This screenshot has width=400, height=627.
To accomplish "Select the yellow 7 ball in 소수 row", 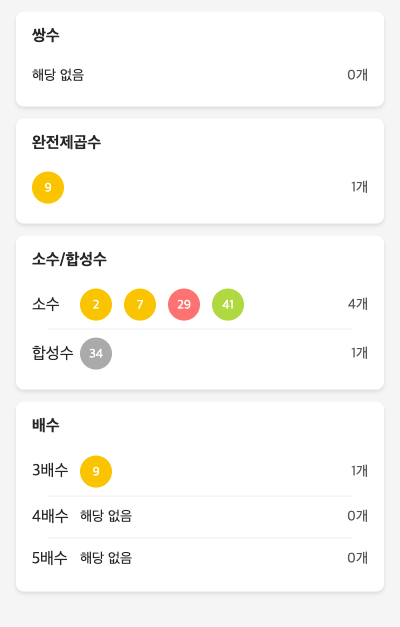I will 140,305.
